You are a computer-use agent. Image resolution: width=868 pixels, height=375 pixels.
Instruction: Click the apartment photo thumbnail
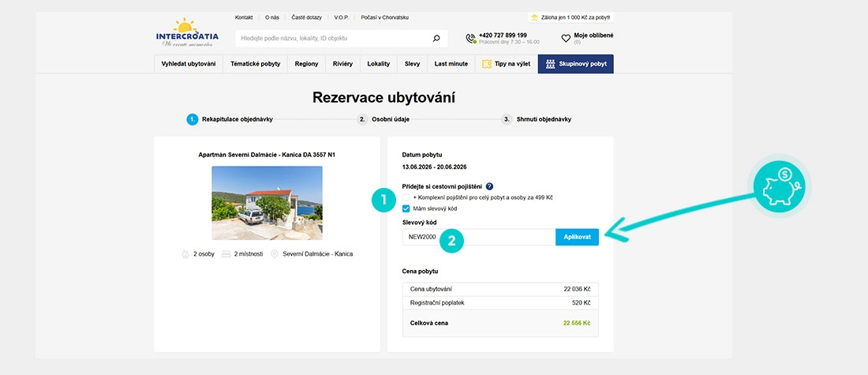(x=267, y=203)
